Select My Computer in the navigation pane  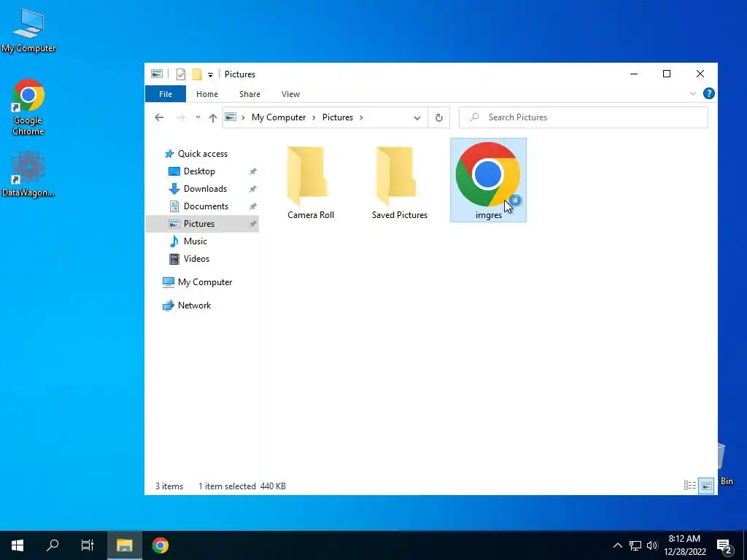[x=205, y=282]
